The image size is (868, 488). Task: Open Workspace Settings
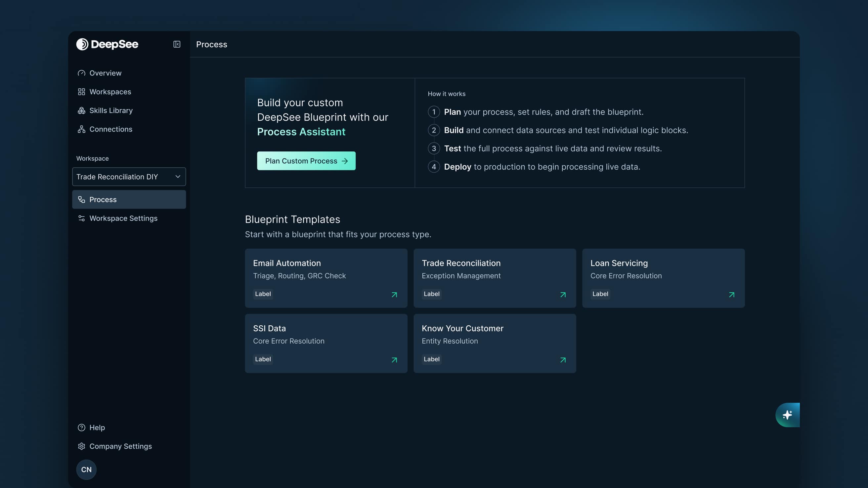point(129,218)
